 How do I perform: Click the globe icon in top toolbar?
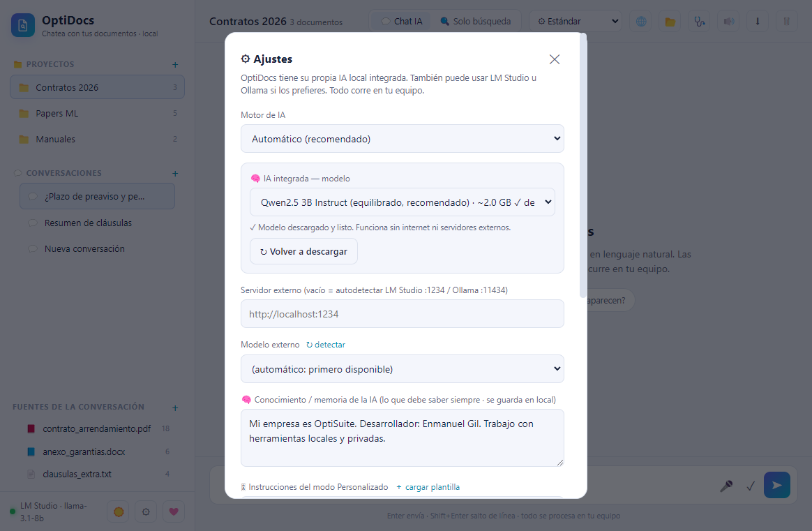[641, 21]
